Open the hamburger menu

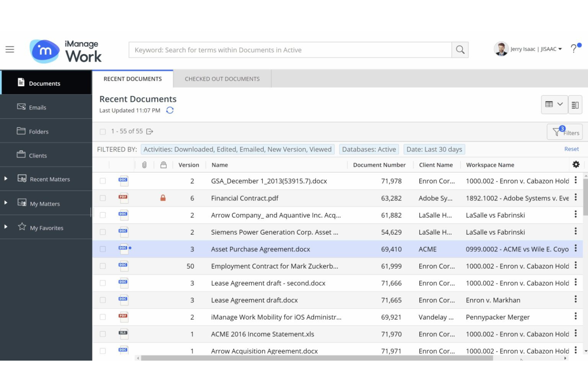[x=10, y=49]
